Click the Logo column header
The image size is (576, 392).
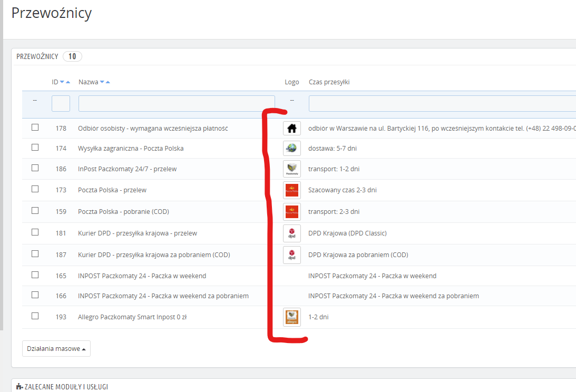(x=292, y=82)
